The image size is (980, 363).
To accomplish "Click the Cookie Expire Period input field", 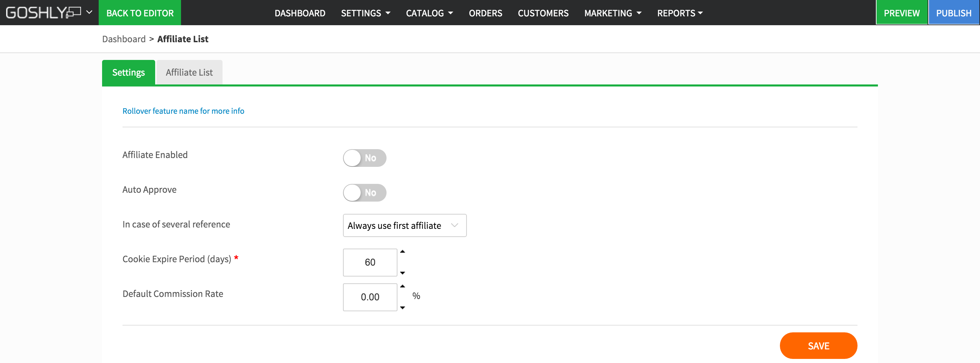I will pos(370,263).
